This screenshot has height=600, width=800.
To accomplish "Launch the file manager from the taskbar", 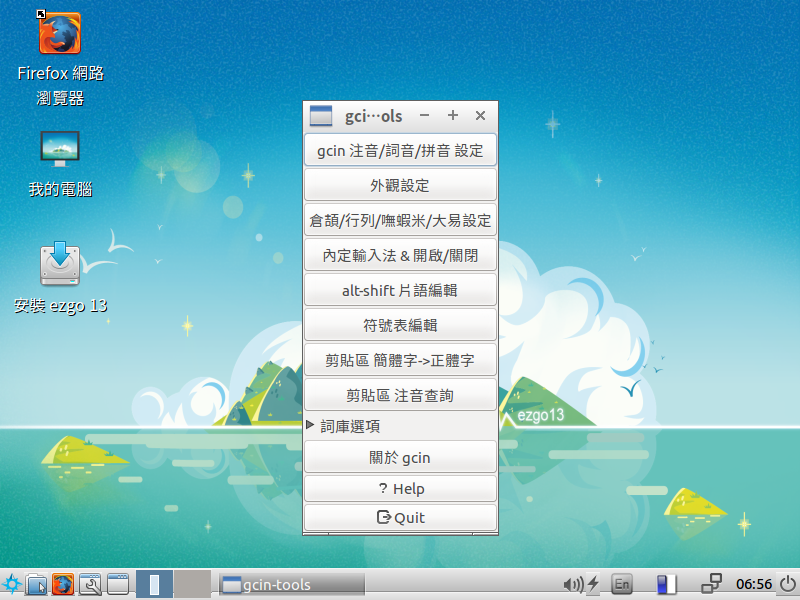I will (x=36, y=584).
